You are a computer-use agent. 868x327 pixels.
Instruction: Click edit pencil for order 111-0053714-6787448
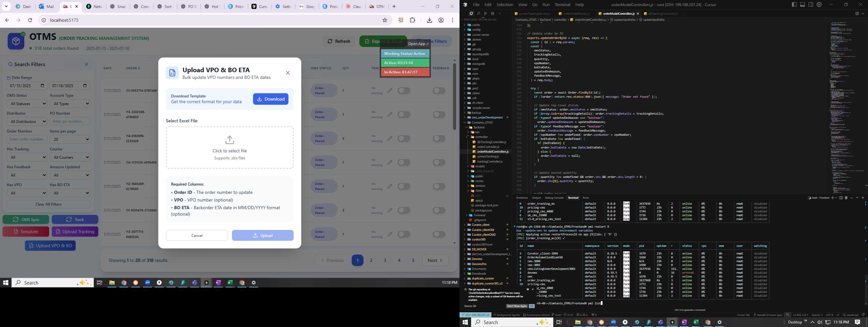point(390,90)
